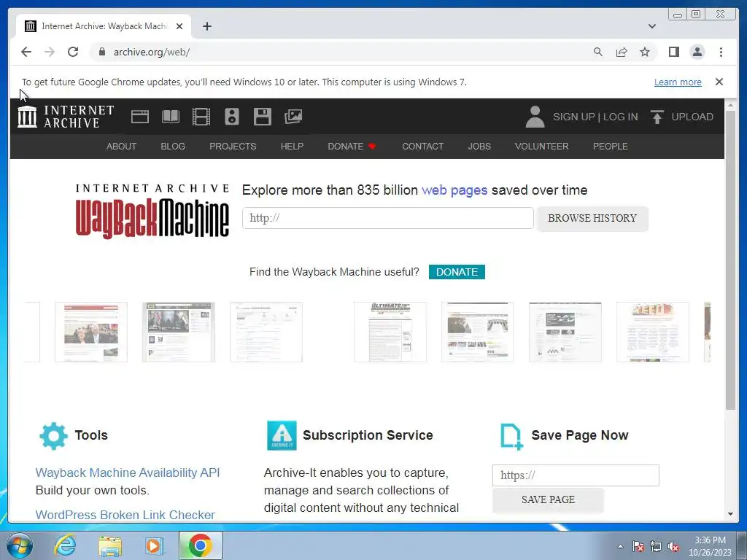747x560 pixels.
Task: Open Windows Media Player on taskbar
Action: 153,545
